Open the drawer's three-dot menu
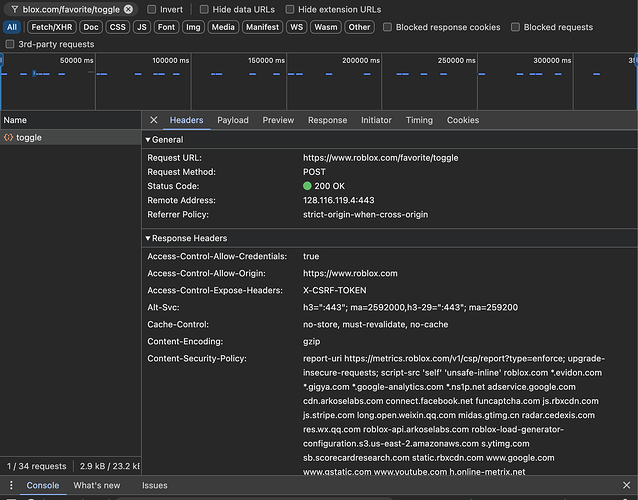 coord(11,485)
